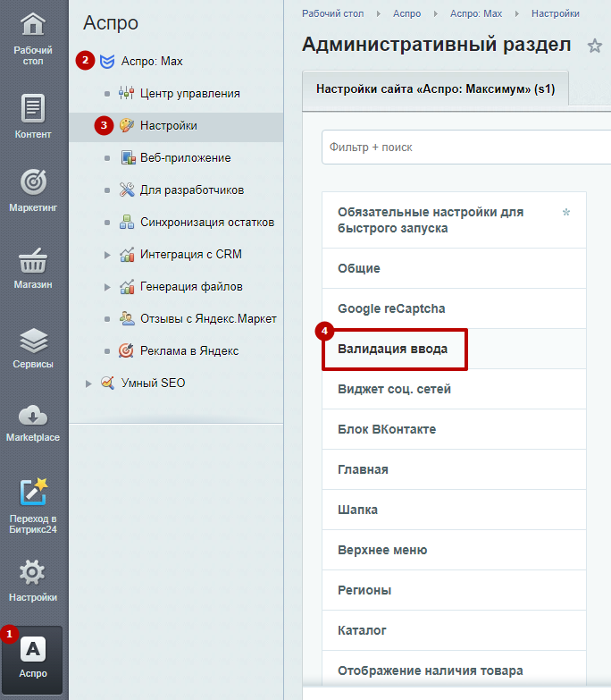This screenshot has width=611, height=700.
Task: Open the Магазин basket icon
Action: pyautogui.click(x=33, y=261)
